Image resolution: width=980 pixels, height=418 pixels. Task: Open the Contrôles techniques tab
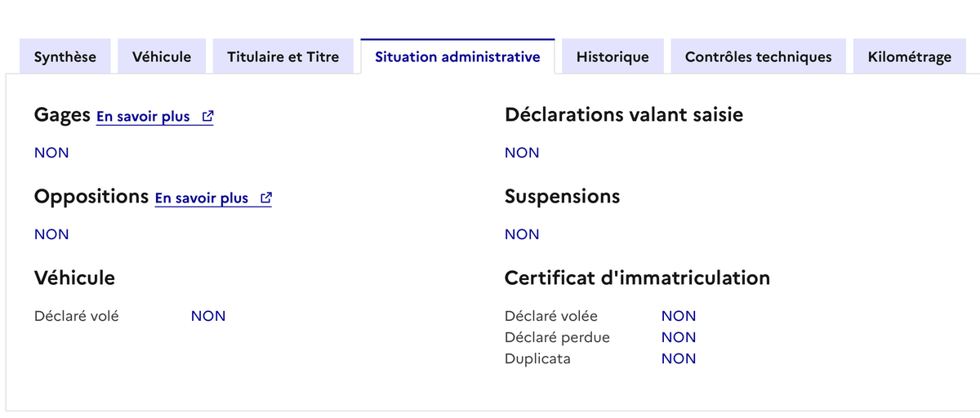[x=759, y=57]
